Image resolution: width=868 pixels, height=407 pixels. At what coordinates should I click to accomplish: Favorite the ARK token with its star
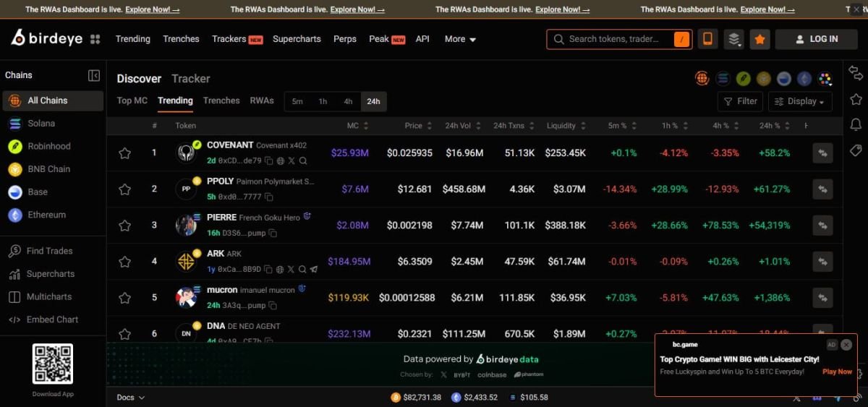click(125, 262)
